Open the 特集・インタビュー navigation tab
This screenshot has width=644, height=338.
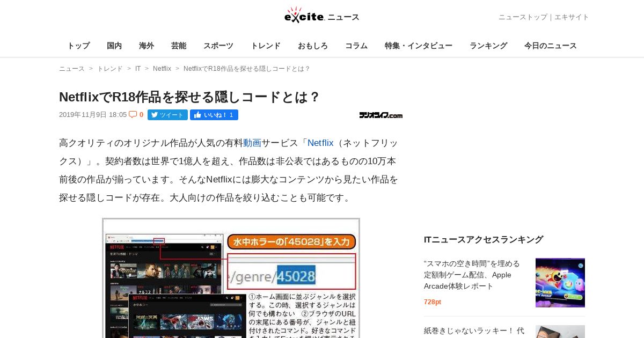click(419, 46)
